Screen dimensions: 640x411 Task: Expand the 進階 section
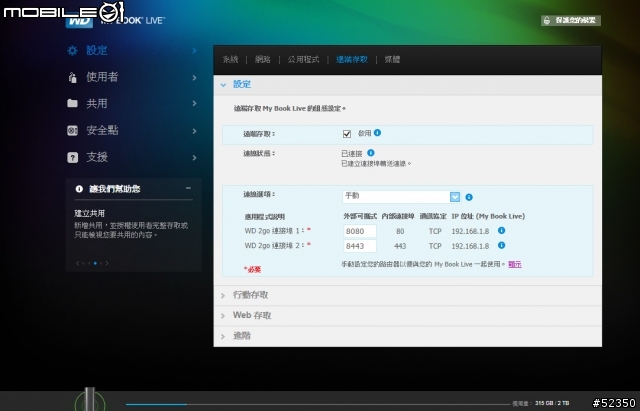[407, 336]
